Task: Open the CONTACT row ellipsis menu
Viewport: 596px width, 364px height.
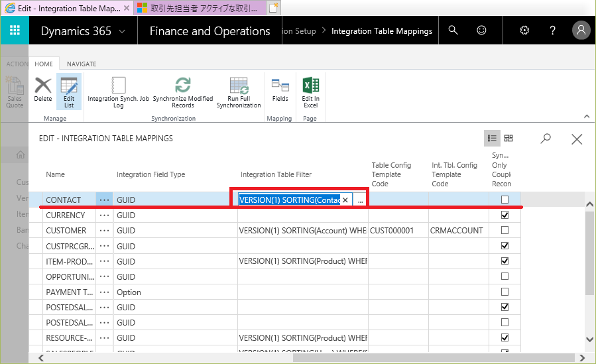Action: coord(104,200)
